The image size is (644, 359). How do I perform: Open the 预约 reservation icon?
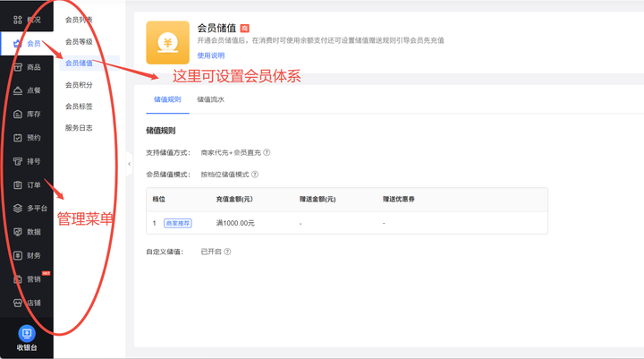(x=18, y=138)
